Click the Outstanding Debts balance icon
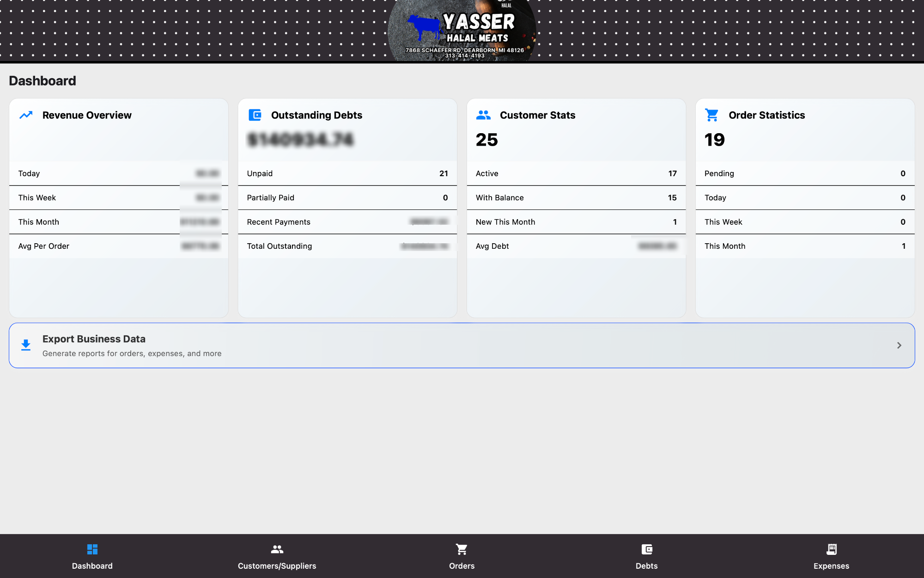This screenshot has width=924, height=578. [x=255, y=115]
